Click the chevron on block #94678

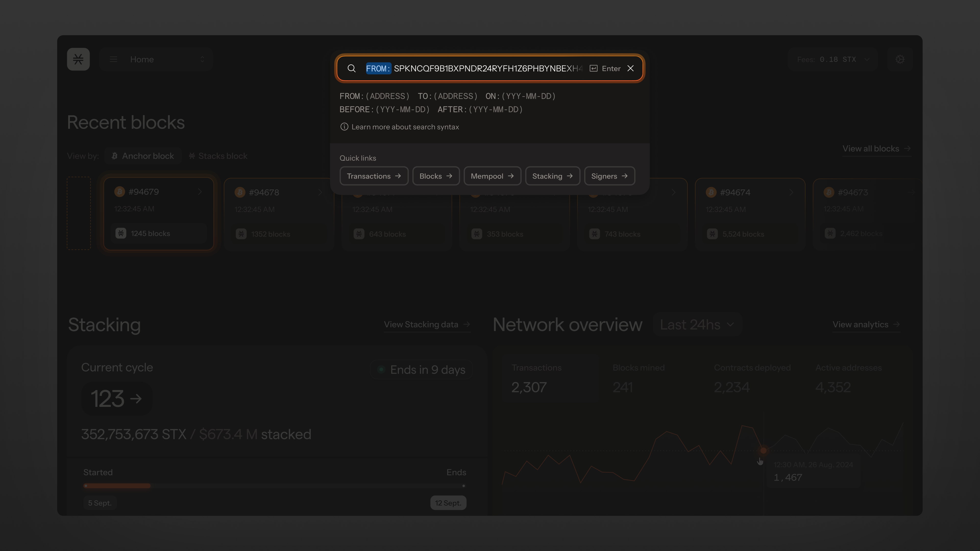click(x=320, y=192)
